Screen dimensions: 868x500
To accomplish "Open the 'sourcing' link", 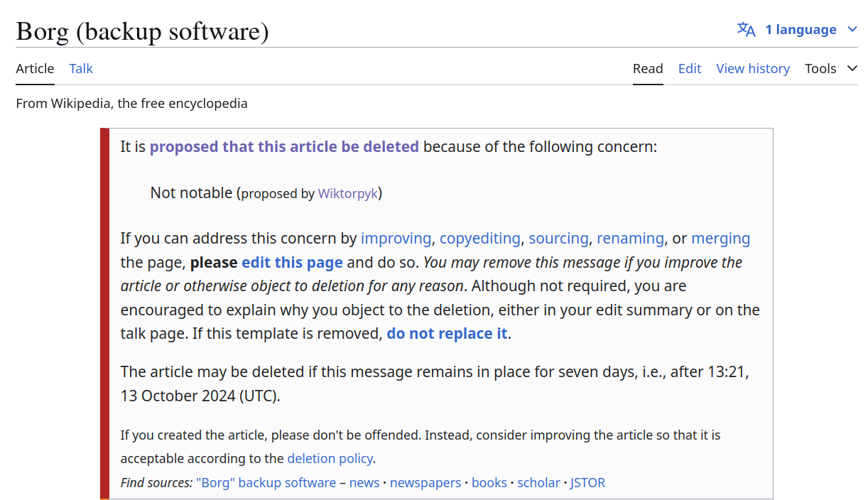I will click(x=558, y=239).
